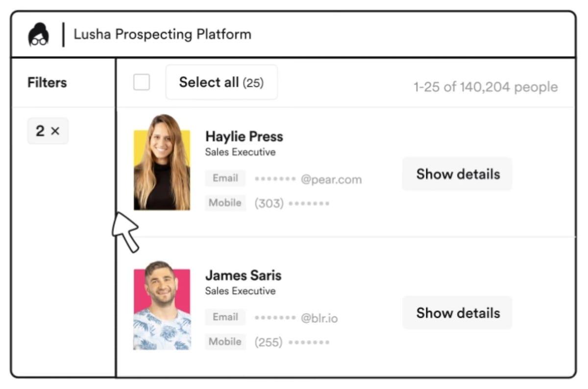588x389 pixels.
Task: Clear the 2 active filters chip
Action: pyautogui.click(x=48, y=131)
